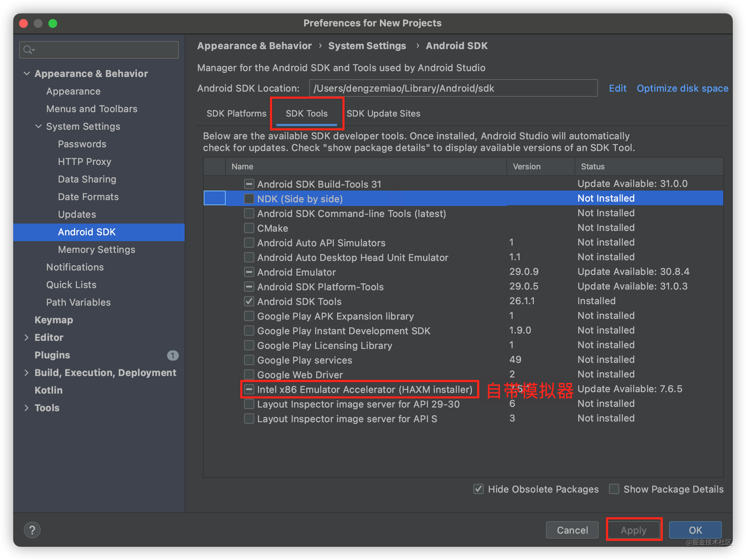Confirm changes with the OK button
The height and width of the screenshot is (560, 746).
[x=695, y=530]
